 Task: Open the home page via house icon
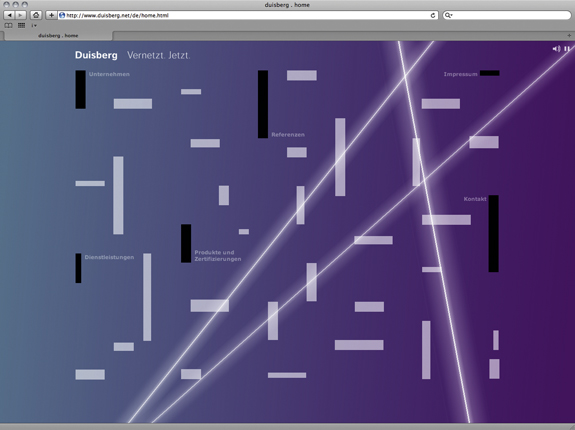36,15
